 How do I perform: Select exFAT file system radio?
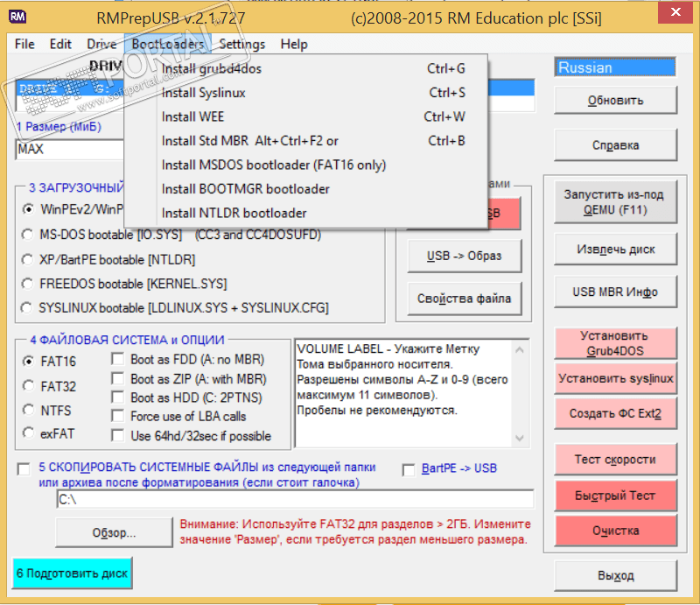[29, 433]
